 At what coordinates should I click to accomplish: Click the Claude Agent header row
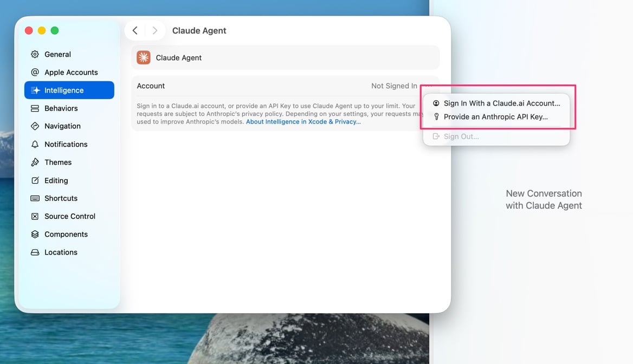pyautogui.click(x=286, y=58)
